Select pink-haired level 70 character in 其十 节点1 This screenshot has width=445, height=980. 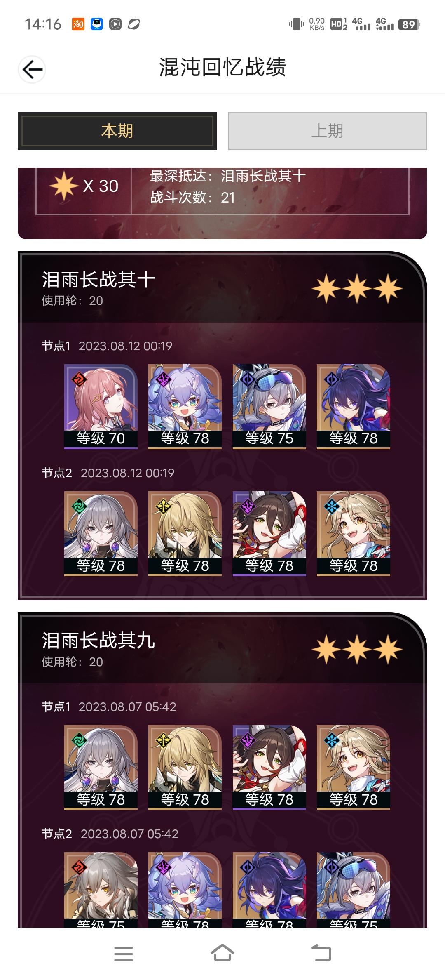point(101,406)
